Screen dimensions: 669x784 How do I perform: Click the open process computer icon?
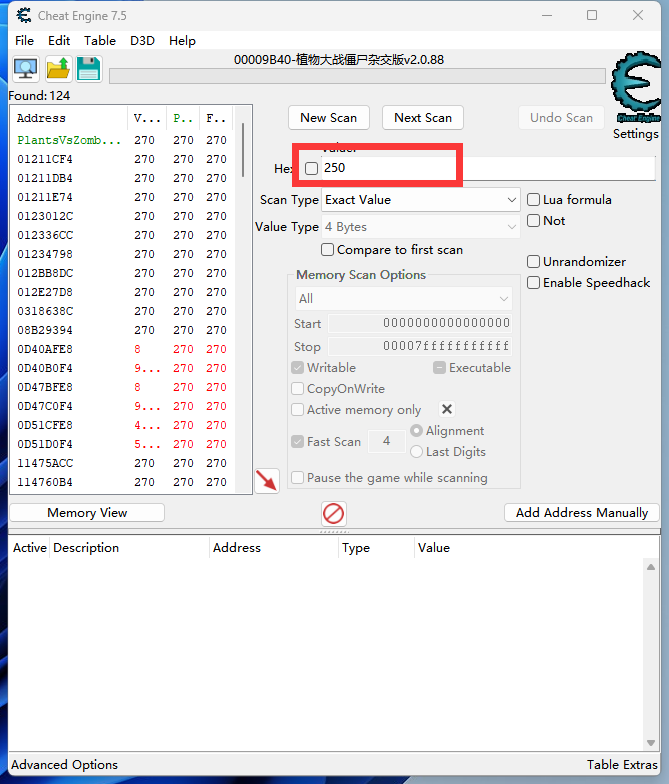25,69
